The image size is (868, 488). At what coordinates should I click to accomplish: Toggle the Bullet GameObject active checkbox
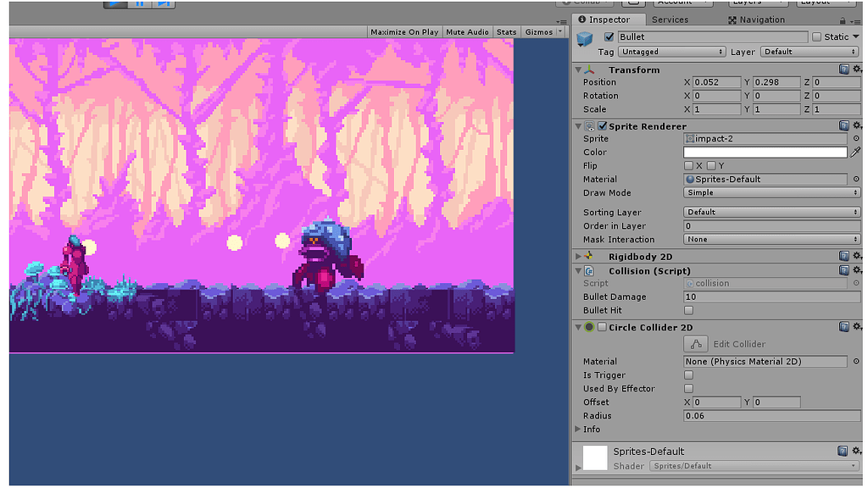coord(609,36)
